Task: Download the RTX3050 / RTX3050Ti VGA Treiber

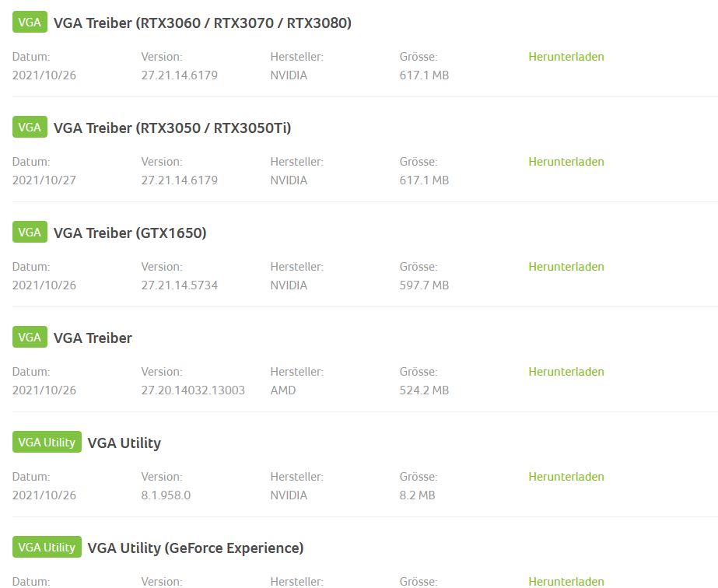Action: point(566,162)
